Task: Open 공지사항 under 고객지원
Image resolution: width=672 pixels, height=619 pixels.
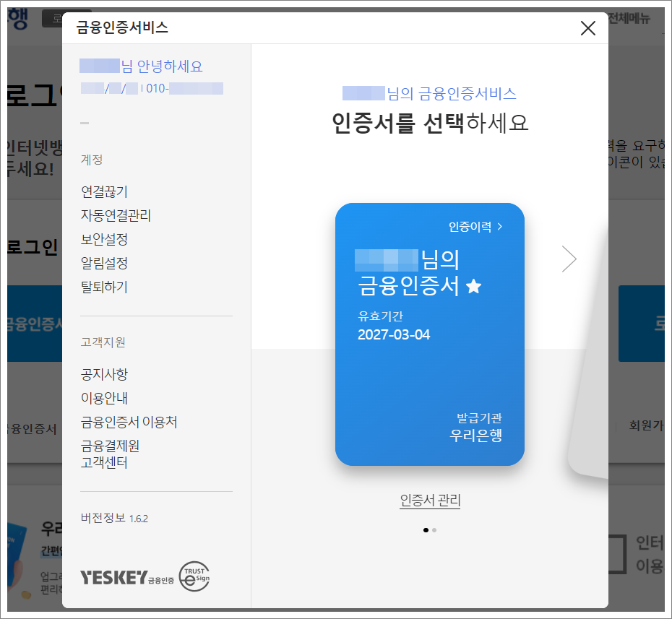Action: click(x=104, y=374)
